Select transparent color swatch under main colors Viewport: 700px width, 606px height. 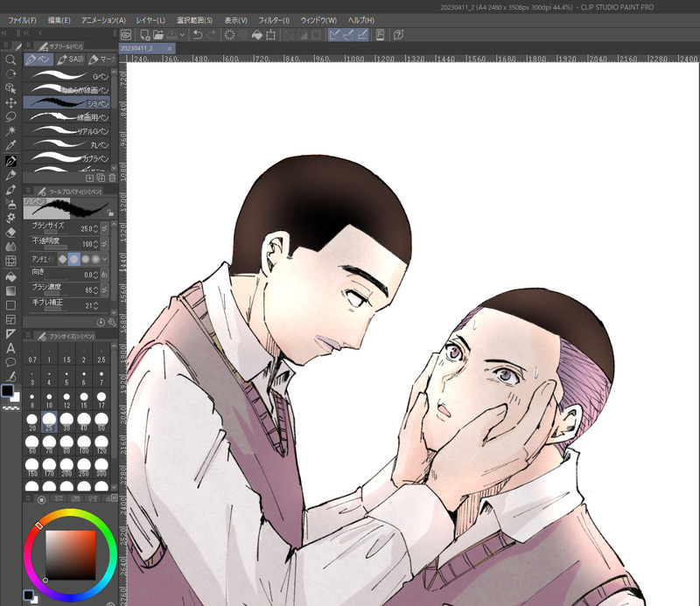pos(11,407)
